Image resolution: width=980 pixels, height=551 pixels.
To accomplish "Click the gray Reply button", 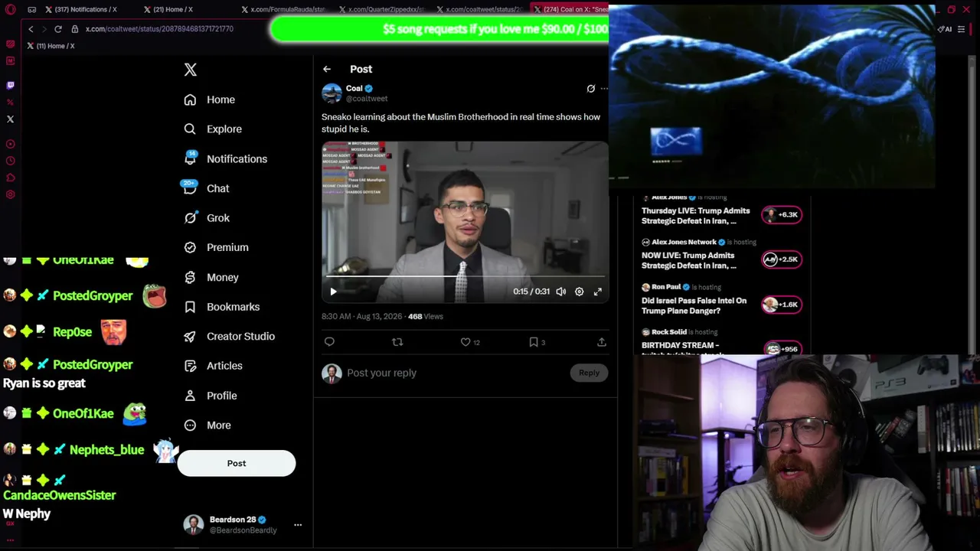I will [589, 373].
